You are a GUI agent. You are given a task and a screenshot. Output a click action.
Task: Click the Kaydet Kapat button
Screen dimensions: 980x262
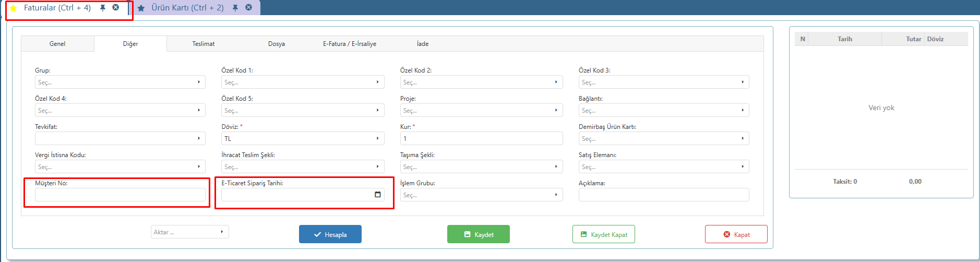[604, 234]
